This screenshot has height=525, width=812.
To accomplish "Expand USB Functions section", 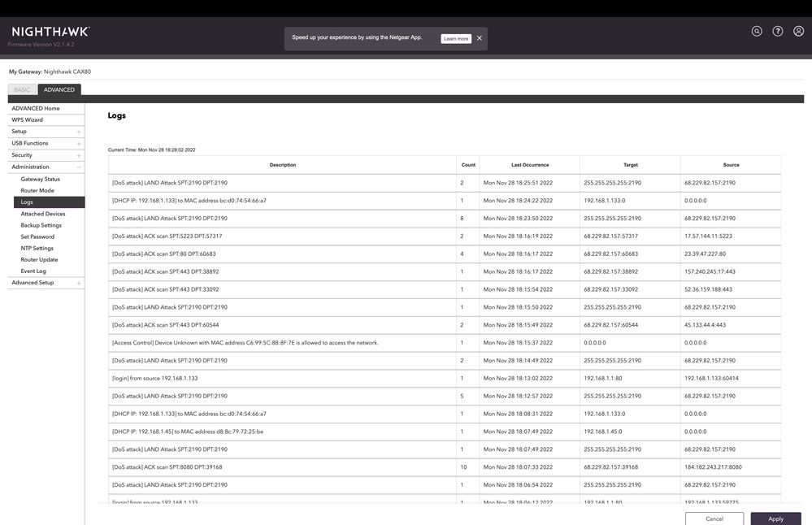I will coord(79,143).
